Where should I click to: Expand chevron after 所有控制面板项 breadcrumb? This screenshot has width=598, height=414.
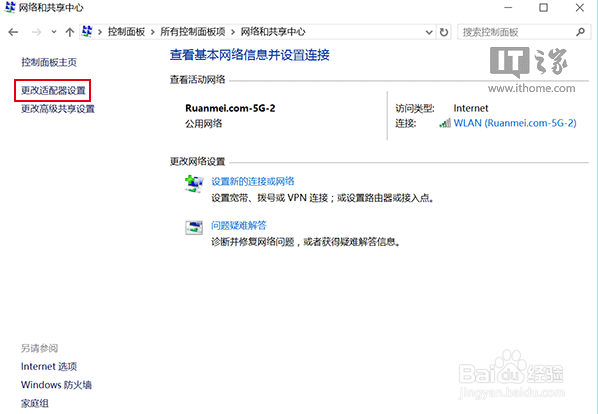(x=233, y=32)
